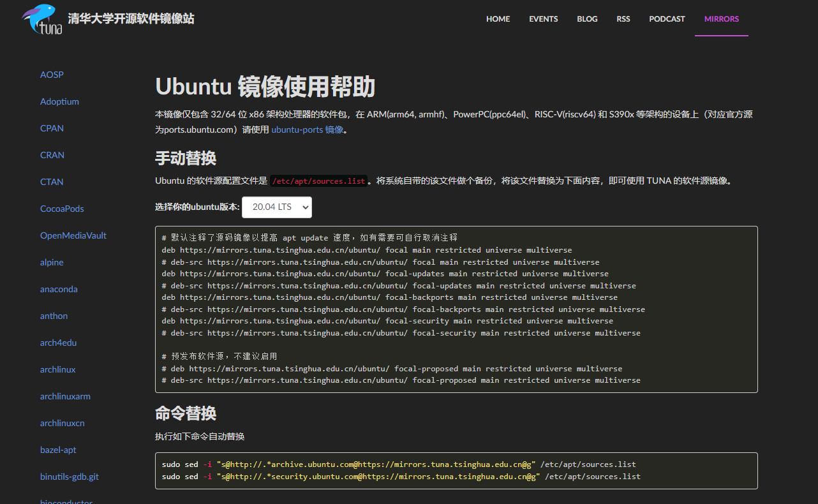
Task: Open anaconda in the sidebar
Action: coord(59,289)
